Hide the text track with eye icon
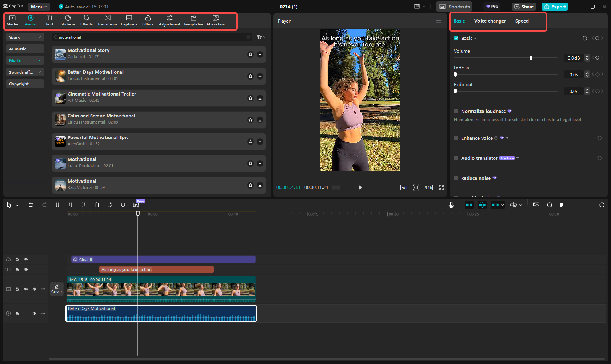The height and width of the screenshot is (364, 611). tap(26, 270)
